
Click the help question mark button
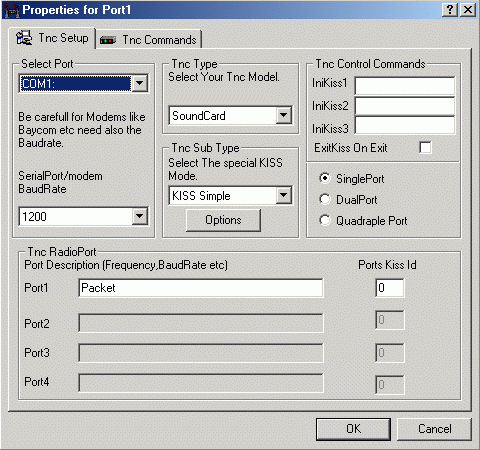(450, 10)
